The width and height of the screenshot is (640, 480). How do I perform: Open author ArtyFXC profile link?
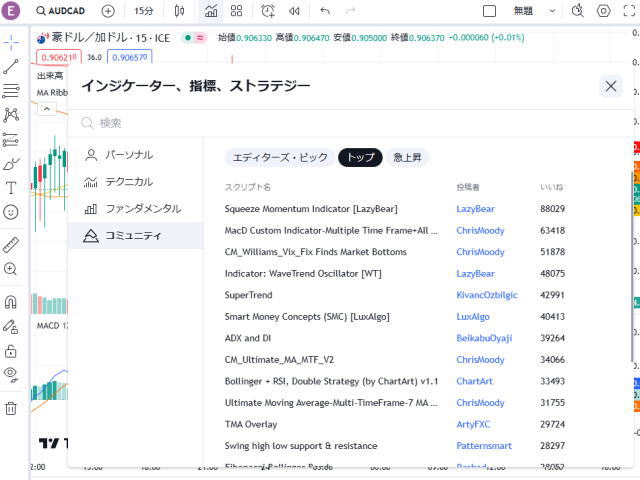click(473, 424)
